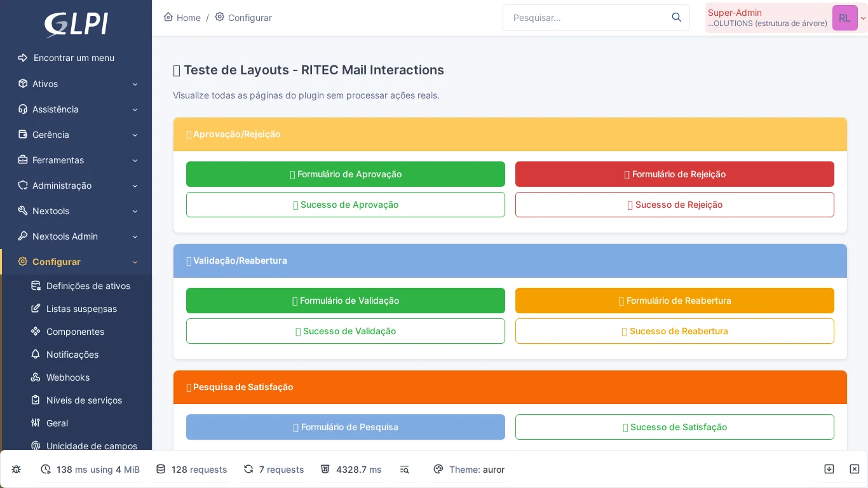Open the user menu chevron next to RL avatar

[x=863, y=18]
